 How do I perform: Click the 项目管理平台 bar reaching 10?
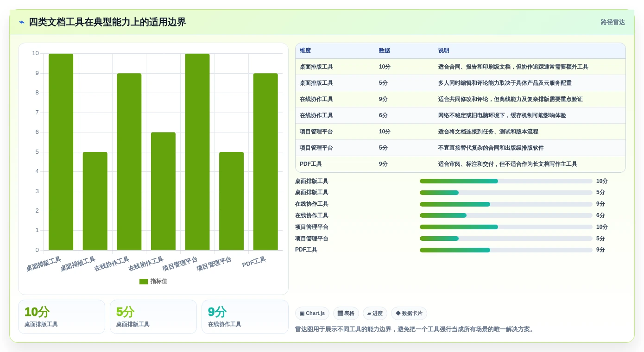(x=197, y=152)
